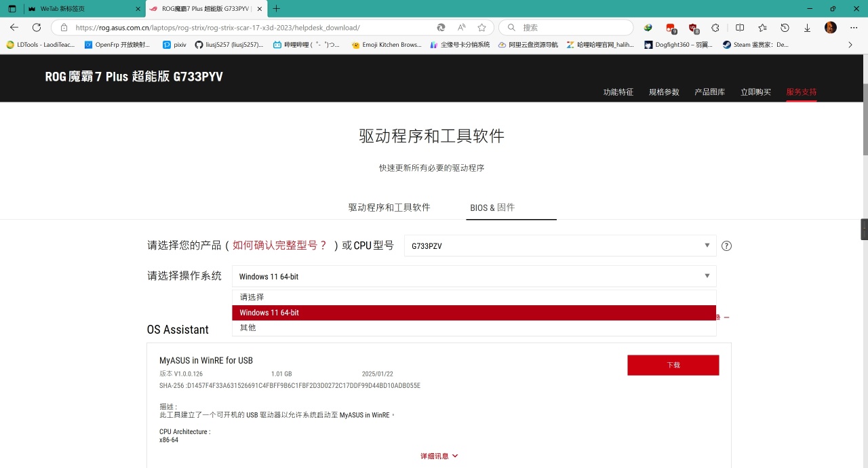This screenshot has height=468, width=868.
Task: Open the 哔哩哔哩 bookmark
Action: tap(307, 45)
